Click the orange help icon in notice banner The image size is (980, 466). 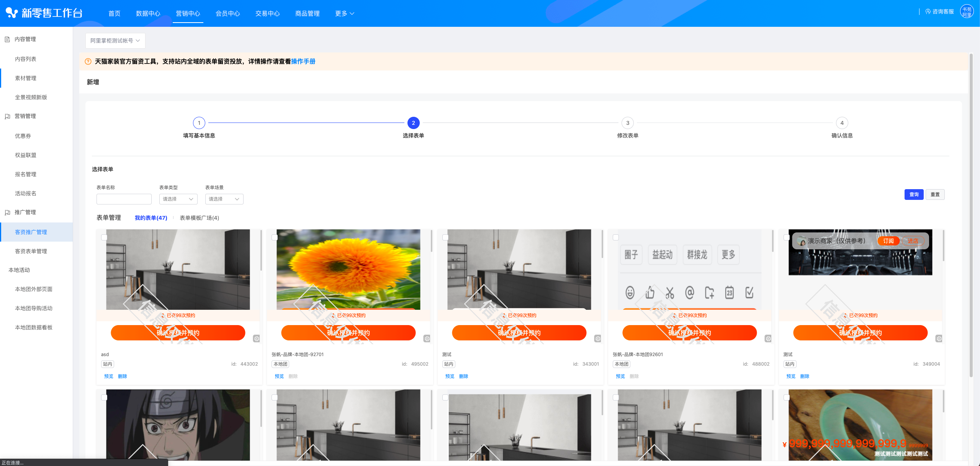point(88,61)
